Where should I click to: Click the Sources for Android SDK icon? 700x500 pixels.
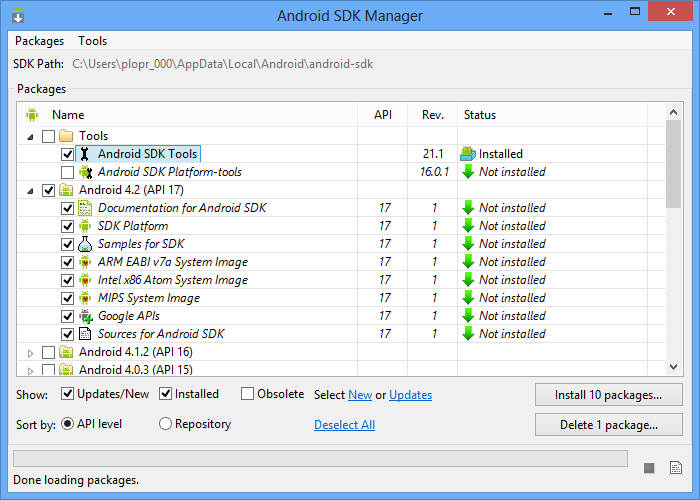[85, 334]
